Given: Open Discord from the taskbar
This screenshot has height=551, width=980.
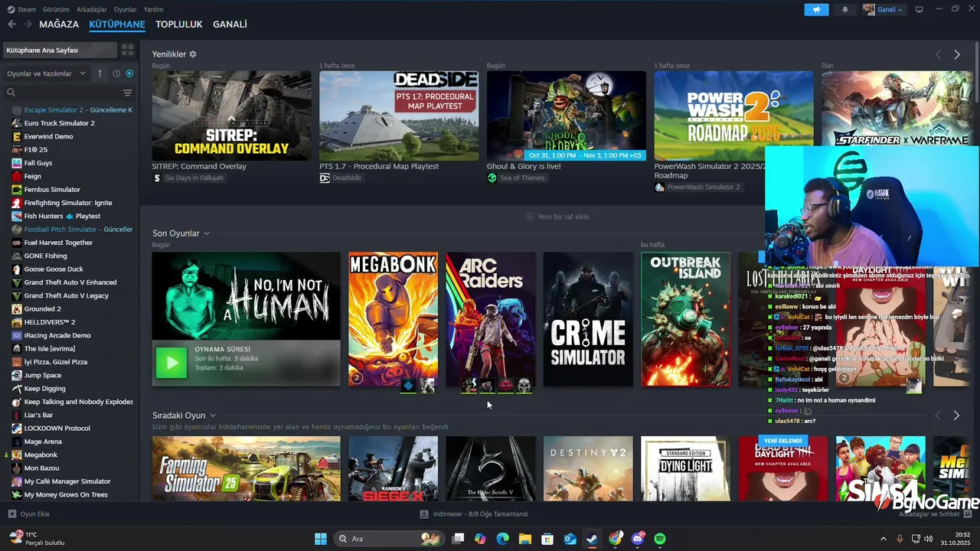Looking at the screenshot, I should pyautogui.click(x=638, y=539).
